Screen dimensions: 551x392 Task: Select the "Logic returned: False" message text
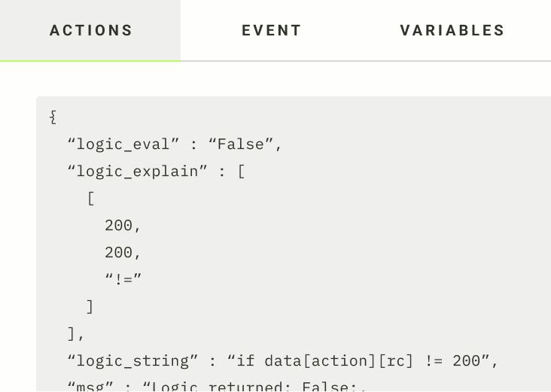[x=250, y=387]
